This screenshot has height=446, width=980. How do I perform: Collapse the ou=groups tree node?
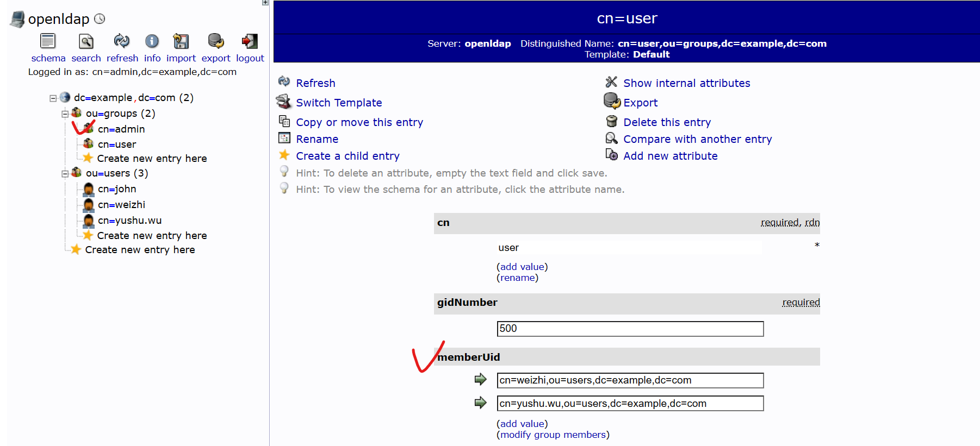click(x=65, y=114)
